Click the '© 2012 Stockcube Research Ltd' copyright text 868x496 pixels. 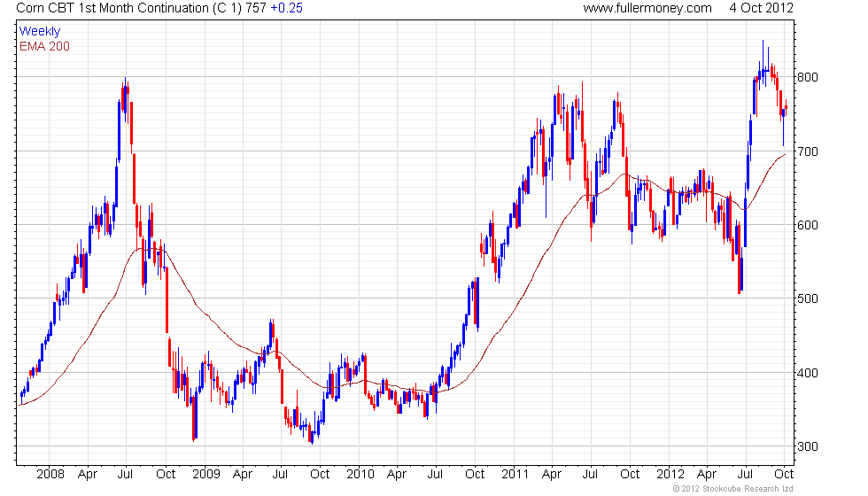(x=732, y=489)
